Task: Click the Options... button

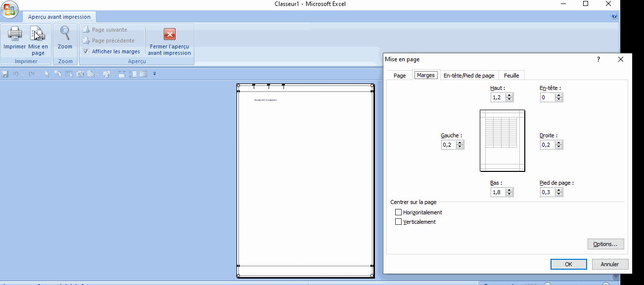Action: 605,244
